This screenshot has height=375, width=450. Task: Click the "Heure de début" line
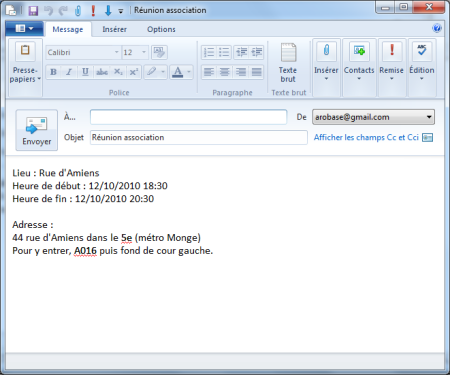point(90,186)
